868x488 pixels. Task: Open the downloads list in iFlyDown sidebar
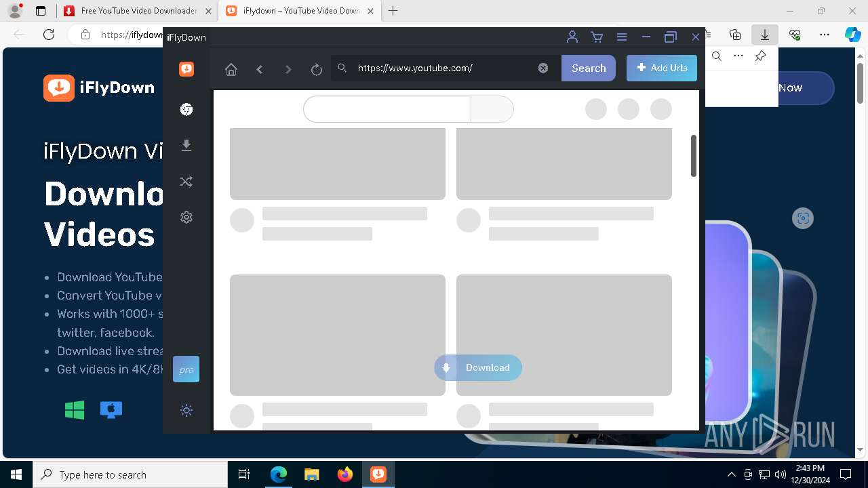point(186,146)
